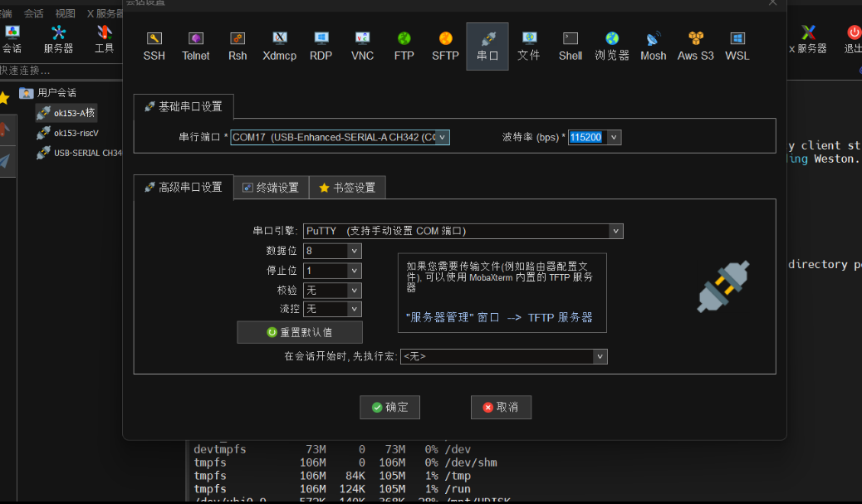
Task: Open the 会话 menu in menu bar
Action: [x=33, y=13]
